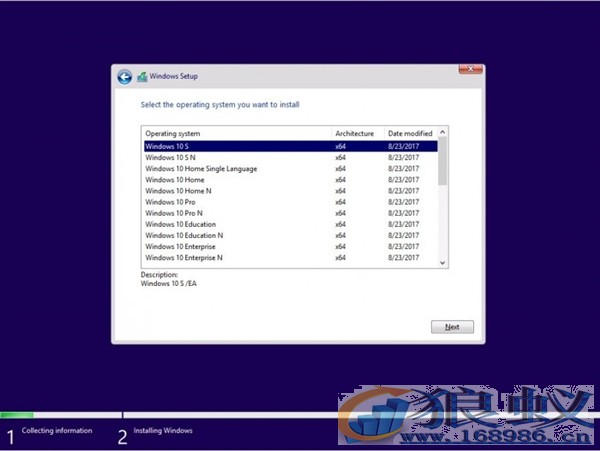
Task: Click the Architecture column header
Action: point(358,133)
